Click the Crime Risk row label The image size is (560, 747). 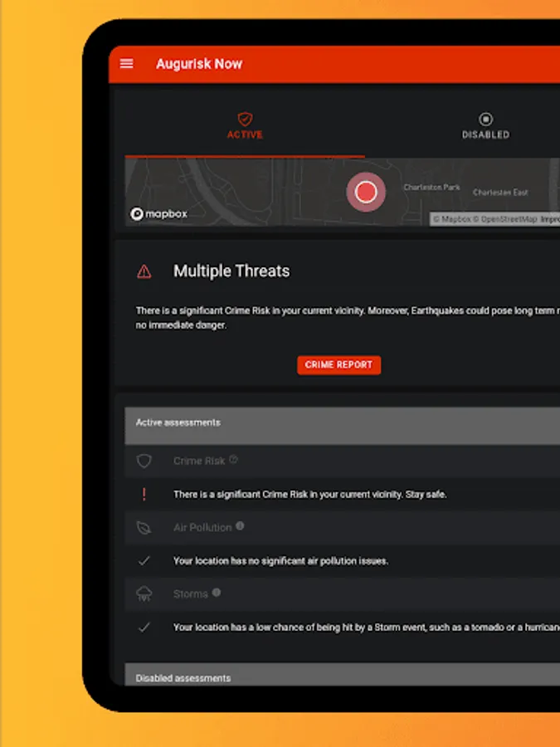tap(199, 461)
